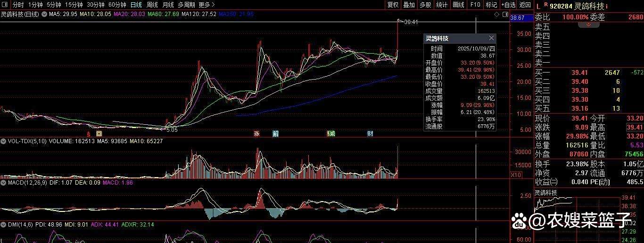Open the MA indicator settings dropdown arrow
Image resolution: width=644 pixels, height=243 pixels.
pos(44,15)
